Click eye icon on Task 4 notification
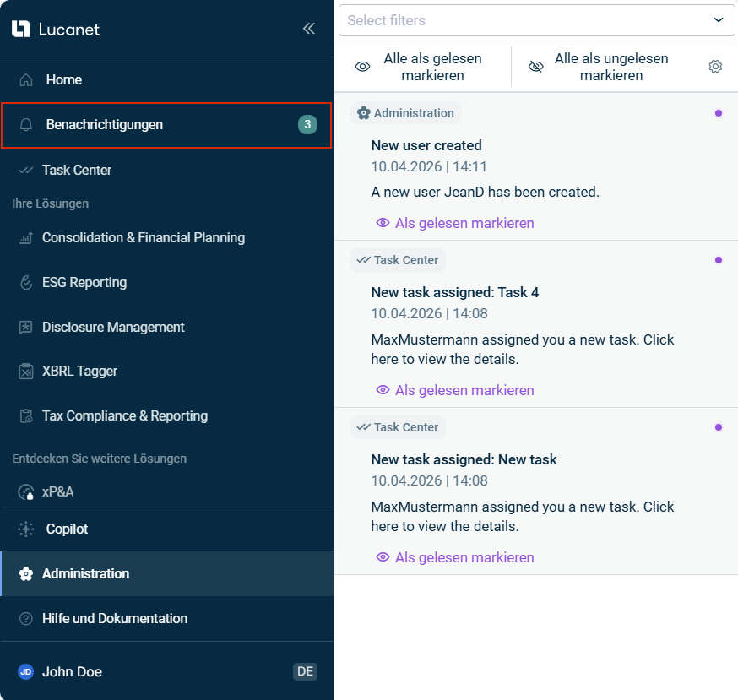738x700 pixels. [383, 390]
